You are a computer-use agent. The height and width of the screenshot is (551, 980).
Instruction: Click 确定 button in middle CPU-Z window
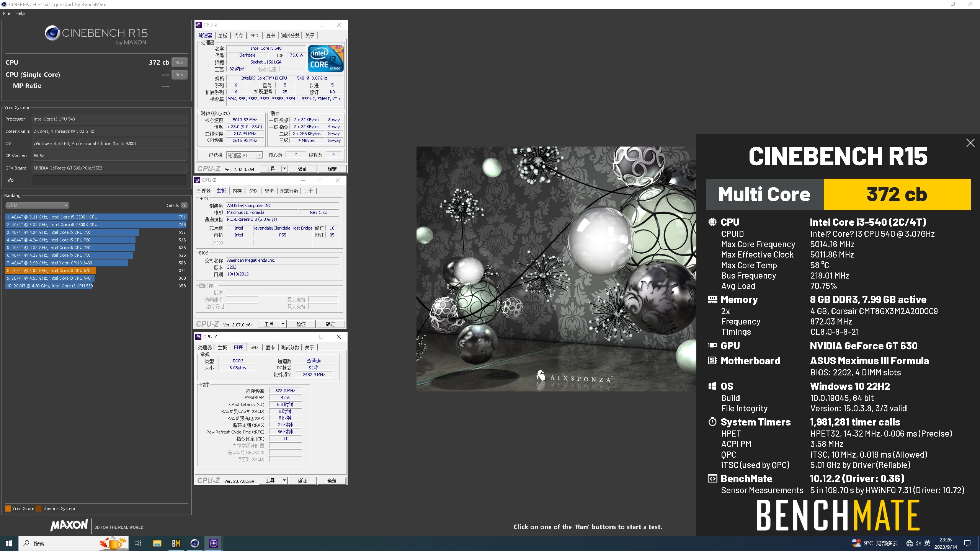coord(330,324)
